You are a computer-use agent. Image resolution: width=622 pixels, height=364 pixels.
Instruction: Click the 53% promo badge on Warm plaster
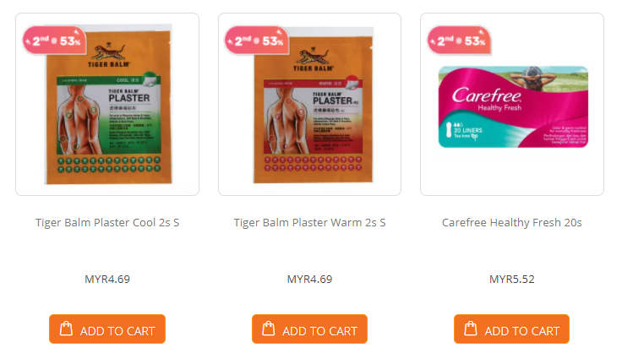(x=257, y=40)
